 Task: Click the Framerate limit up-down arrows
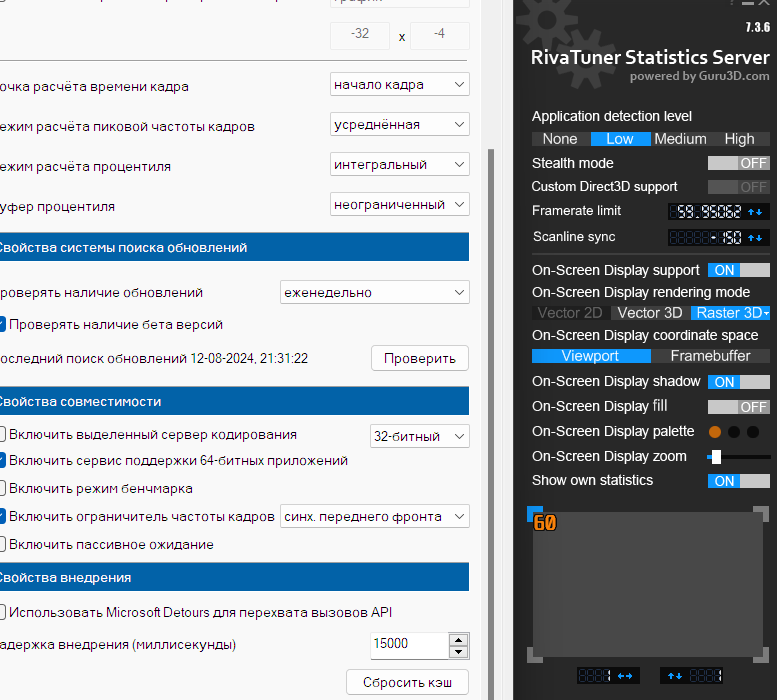[755, 212]
